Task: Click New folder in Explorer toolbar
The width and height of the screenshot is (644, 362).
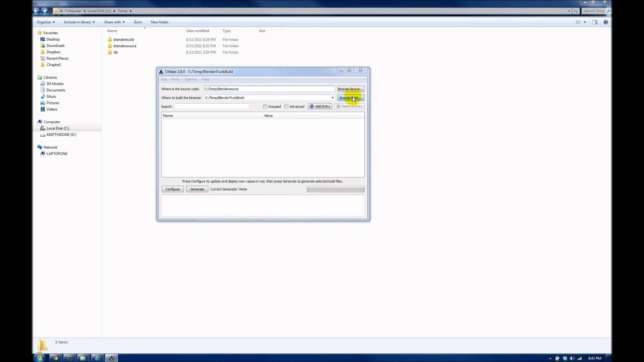Action: [159, 22]
